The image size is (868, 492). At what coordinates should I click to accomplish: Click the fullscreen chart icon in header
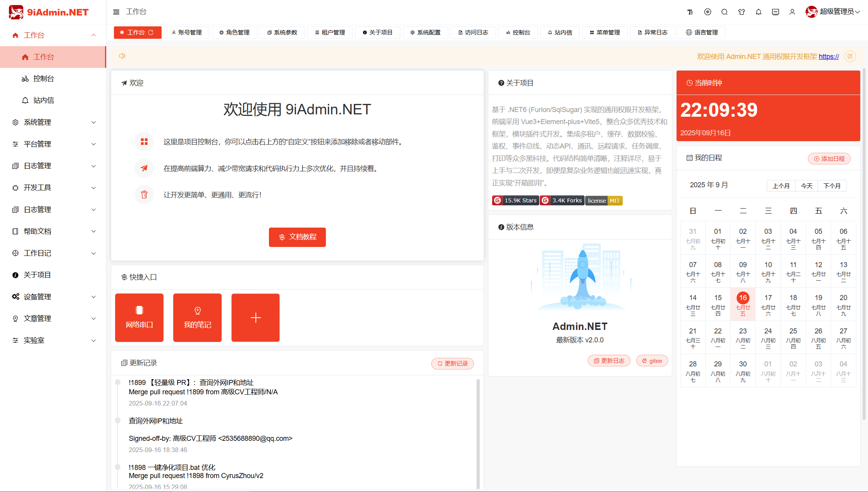[x=775, y=12]
